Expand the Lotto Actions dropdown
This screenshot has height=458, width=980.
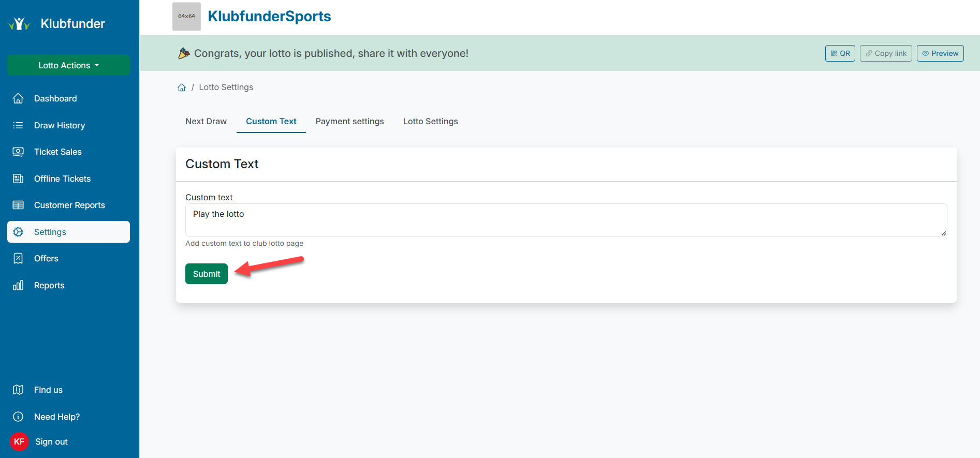tap(68, 65)
